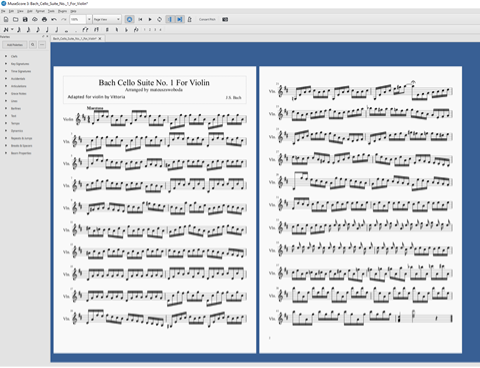Switch to voice 2
This screenshot has height=368, width=480.
tap(150, 30)
